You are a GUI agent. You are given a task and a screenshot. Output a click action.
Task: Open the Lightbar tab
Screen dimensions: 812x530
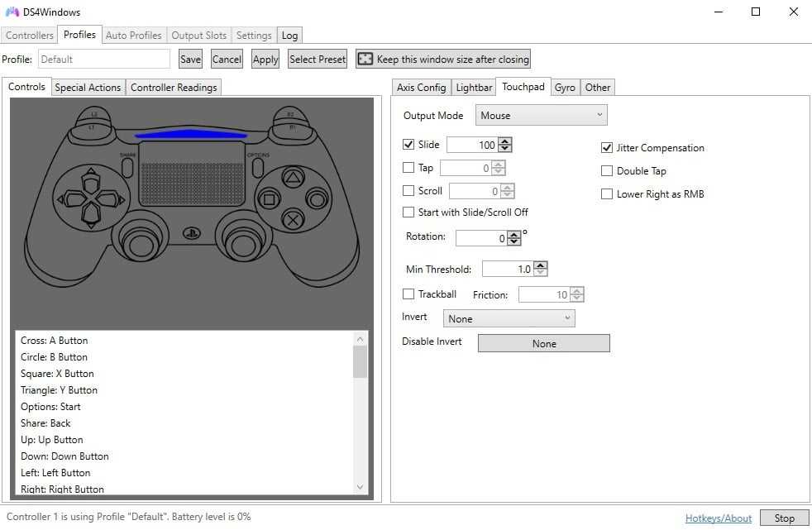coord(474,88)
